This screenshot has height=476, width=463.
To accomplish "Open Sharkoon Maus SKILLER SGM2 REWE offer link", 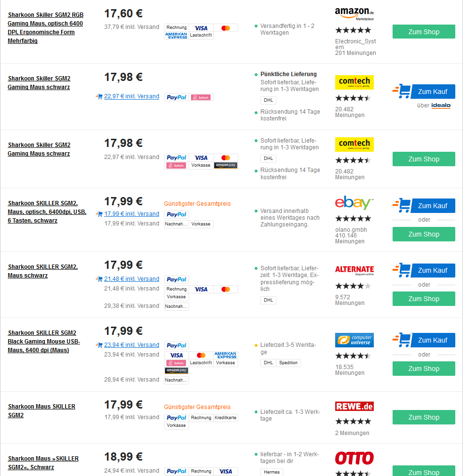I will [41, 410].
